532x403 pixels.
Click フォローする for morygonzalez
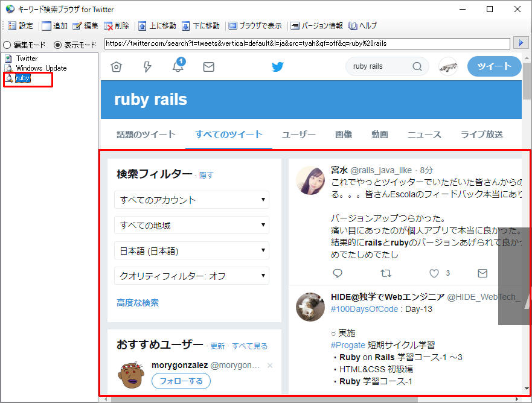pyautogui.click(x=181, y=381)
